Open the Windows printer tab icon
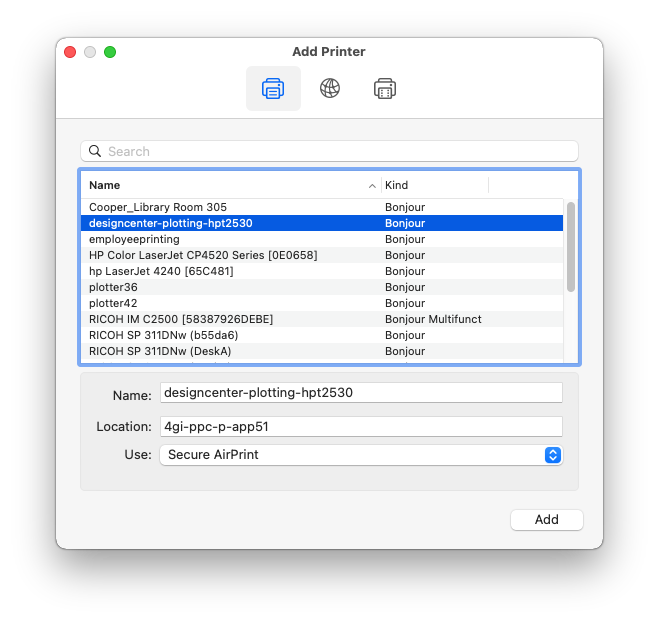Viewport: 659px width, 623px height. (385, 89)
